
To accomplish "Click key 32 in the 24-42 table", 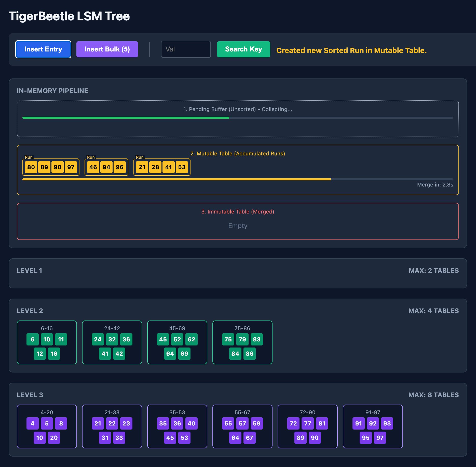I will (112, 339).
